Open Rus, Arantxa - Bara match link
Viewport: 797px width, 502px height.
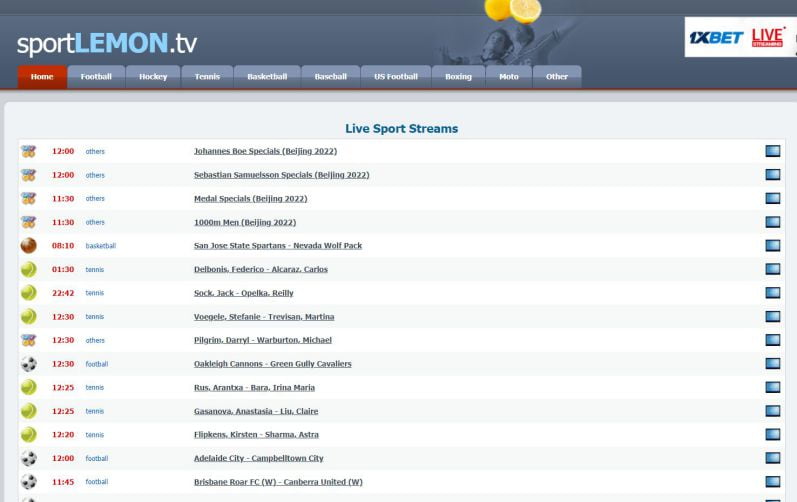[x=255, y=388]
